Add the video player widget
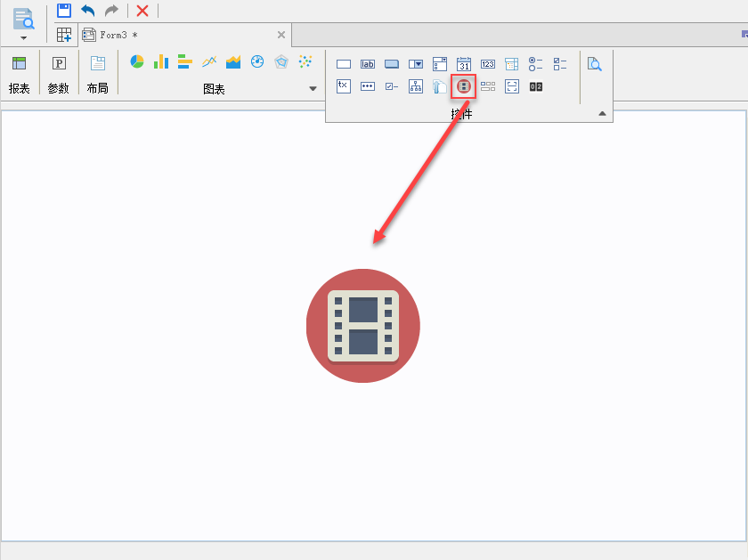This screenshot has height=560, width=748. tap(463, 86)
